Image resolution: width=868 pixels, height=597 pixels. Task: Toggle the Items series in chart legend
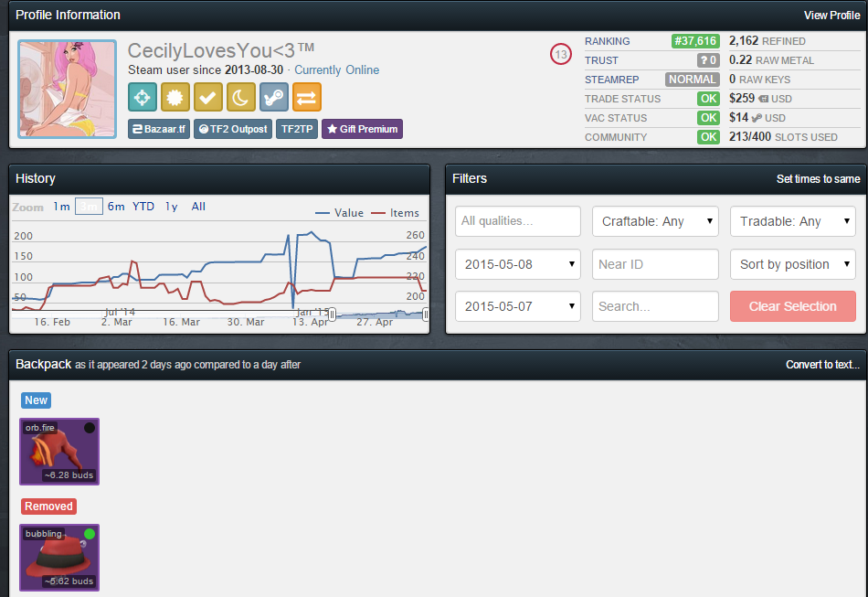(396, 213)
